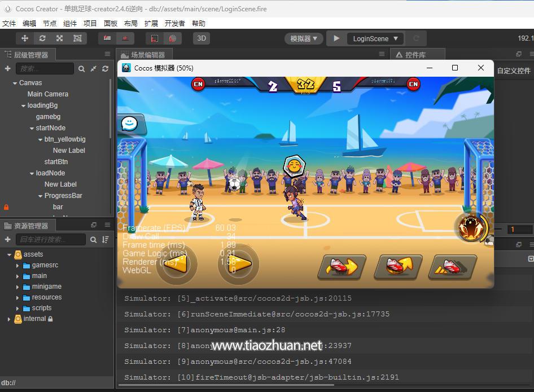The width and height of the screenshot is (534, 392).
Task: Open the LoginScene preview scene dropdown
Action: tap(375, 39)
